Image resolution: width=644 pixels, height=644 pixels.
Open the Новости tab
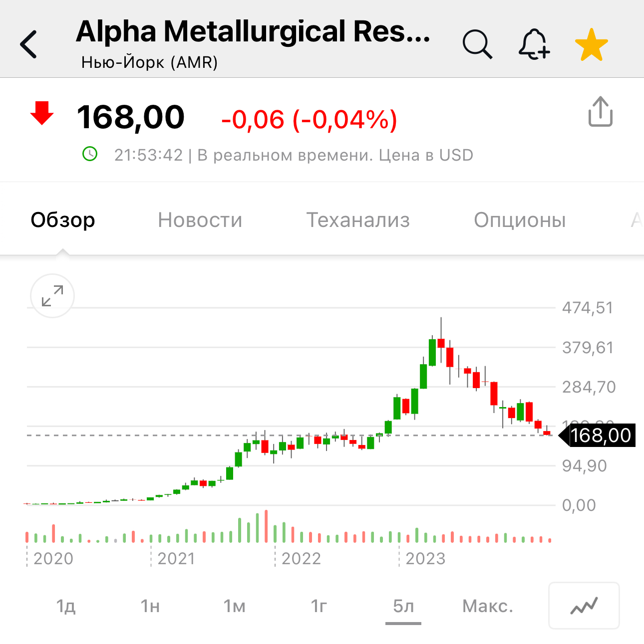(200, 220)
